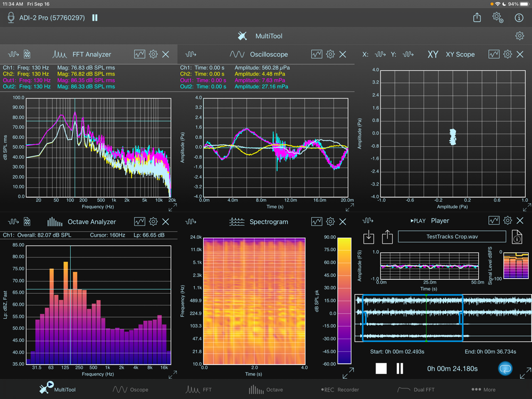Expand the Spectrogram to full screen
Screen dimensions: 532x399
point(347,373)
